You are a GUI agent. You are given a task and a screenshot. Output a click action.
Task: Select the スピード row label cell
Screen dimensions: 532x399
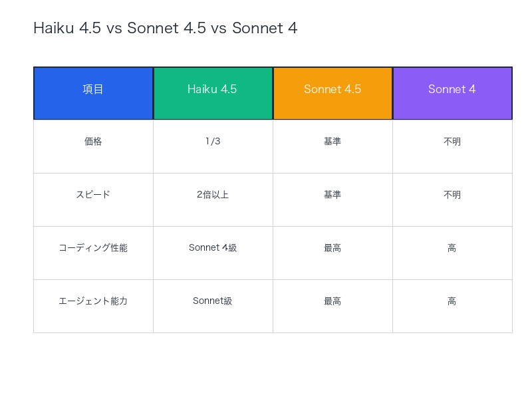93,195
